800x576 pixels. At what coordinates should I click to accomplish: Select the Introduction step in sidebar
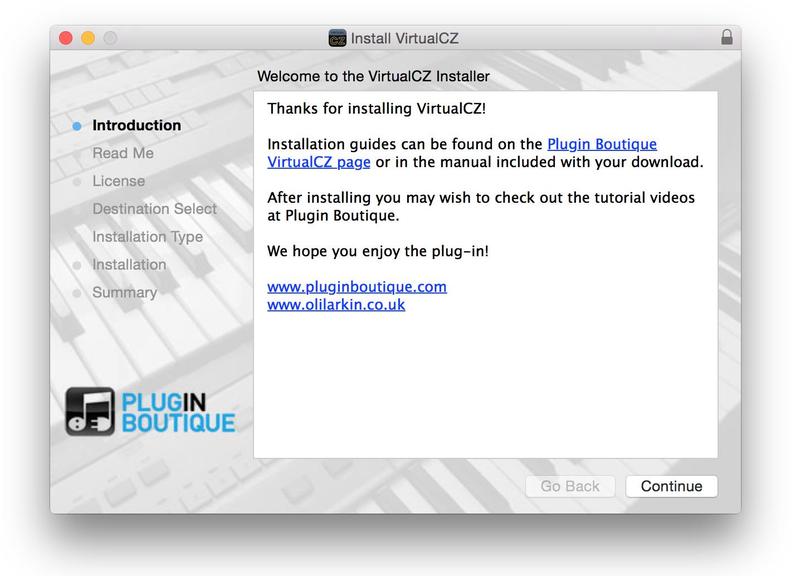click(x=137, y=125)
